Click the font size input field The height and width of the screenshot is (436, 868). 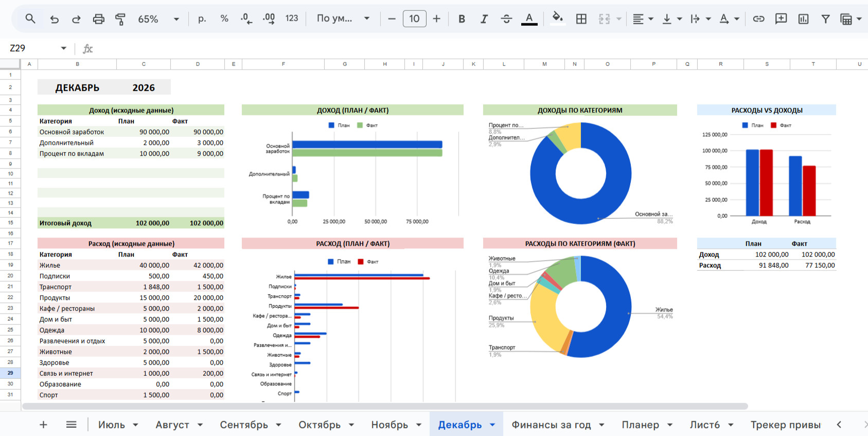coord(414,19)
